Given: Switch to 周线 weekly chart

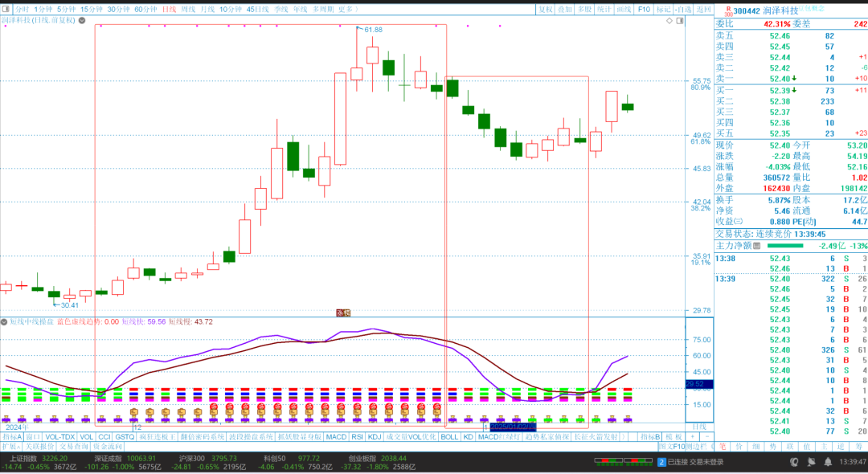Looking at the screenshot, I should click(x=188, y=10).
